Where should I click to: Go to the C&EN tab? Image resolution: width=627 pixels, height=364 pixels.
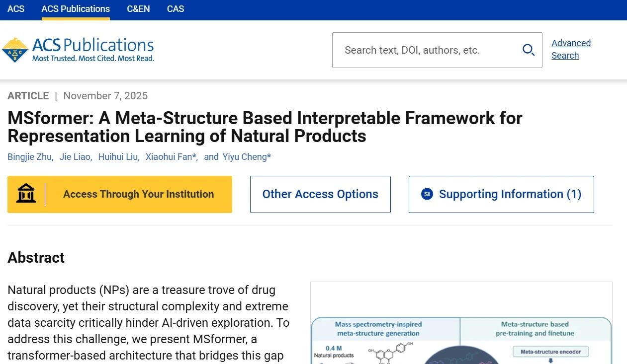point(138,9)
